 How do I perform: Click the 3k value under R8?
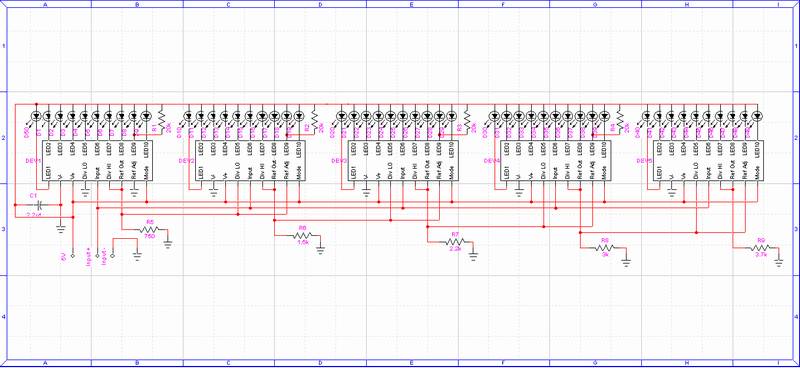pos(606,254)
